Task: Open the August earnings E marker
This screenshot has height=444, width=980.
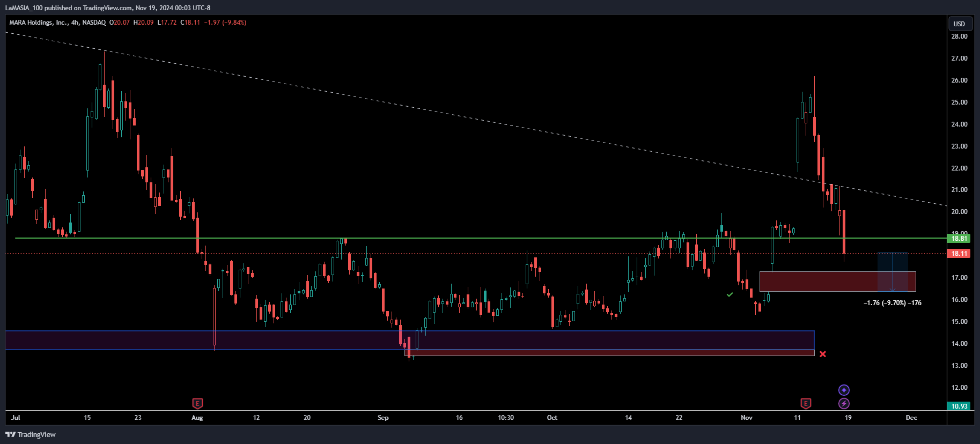Action: (197, 403)
